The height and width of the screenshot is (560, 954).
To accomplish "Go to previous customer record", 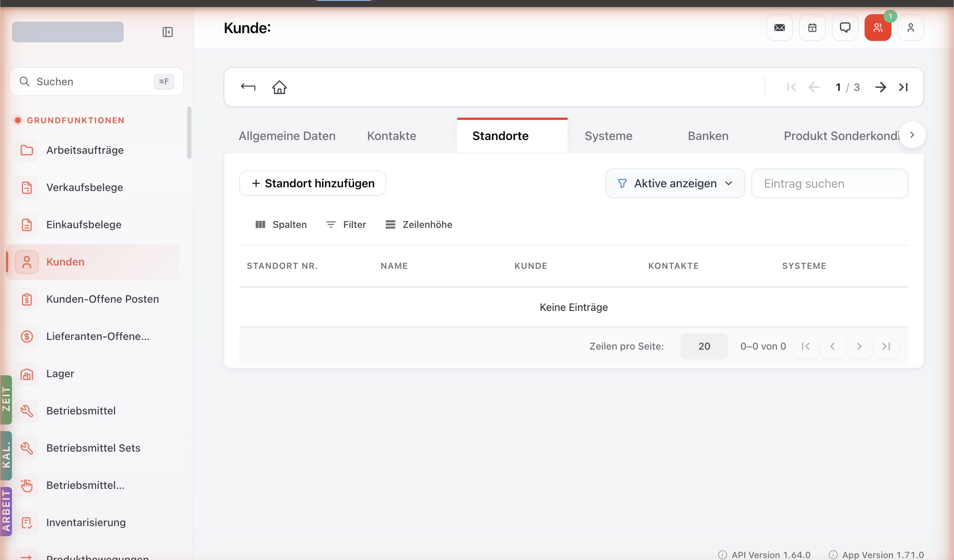I will [814, 87].
